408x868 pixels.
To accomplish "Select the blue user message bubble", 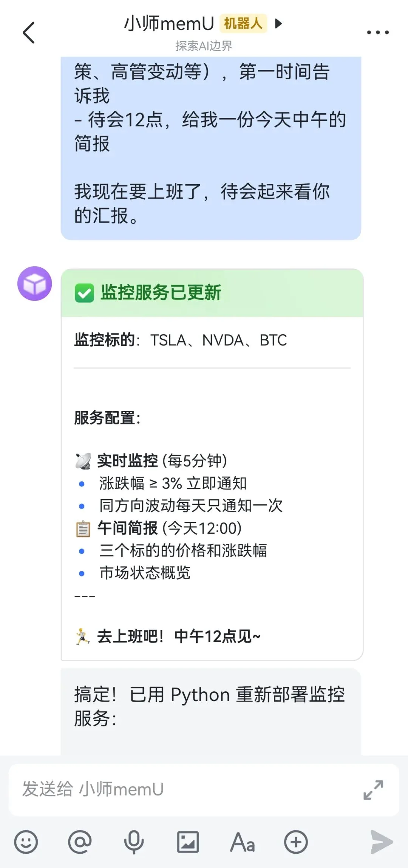I will tap(210, 147).
